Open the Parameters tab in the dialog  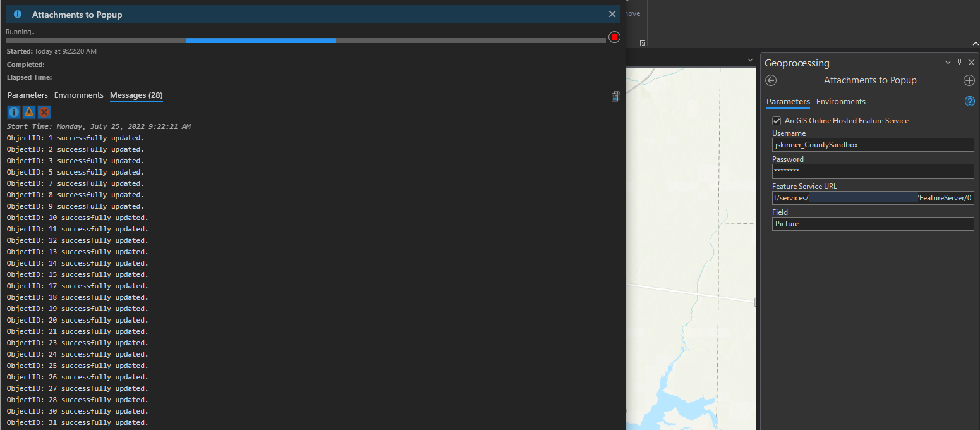[x=27, y=95]
